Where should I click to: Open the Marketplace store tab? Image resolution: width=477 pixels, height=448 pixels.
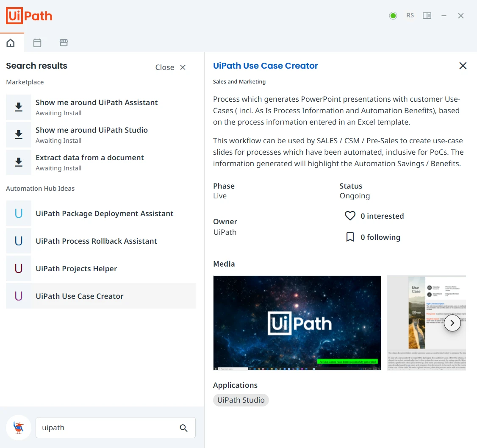point(64,43)
